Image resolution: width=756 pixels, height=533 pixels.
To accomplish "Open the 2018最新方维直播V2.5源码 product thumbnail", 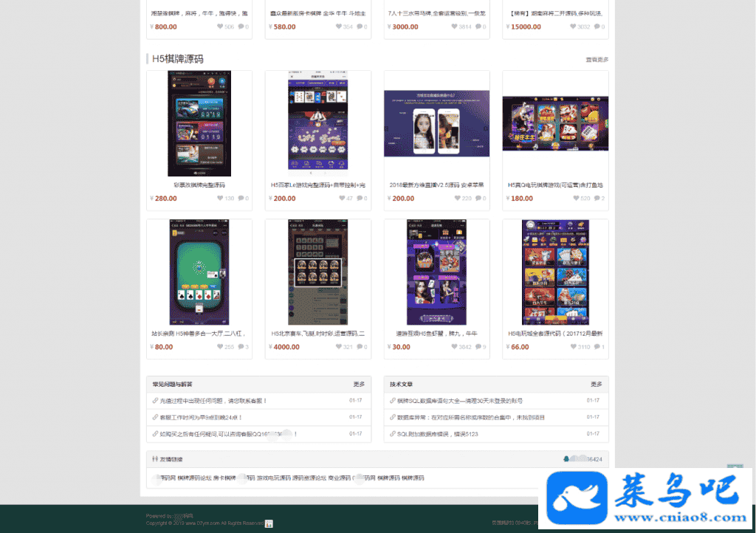I will 436,123.
